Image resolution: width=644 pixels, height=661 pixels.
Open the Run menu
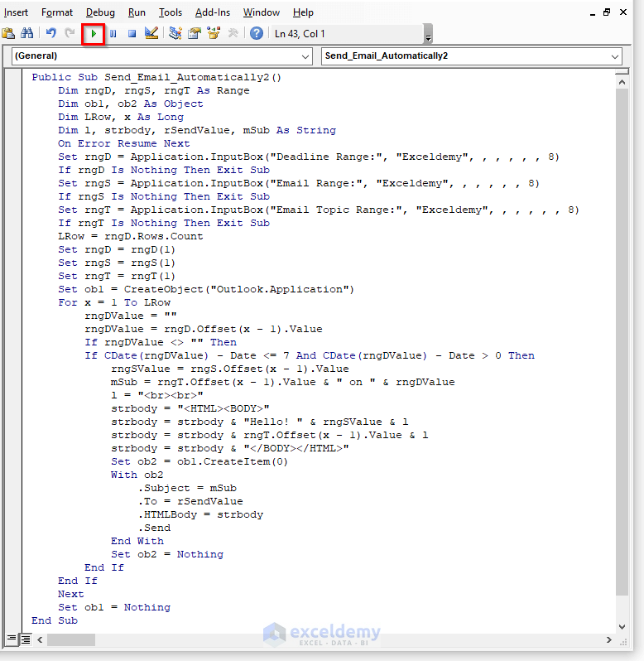point(137,12)
